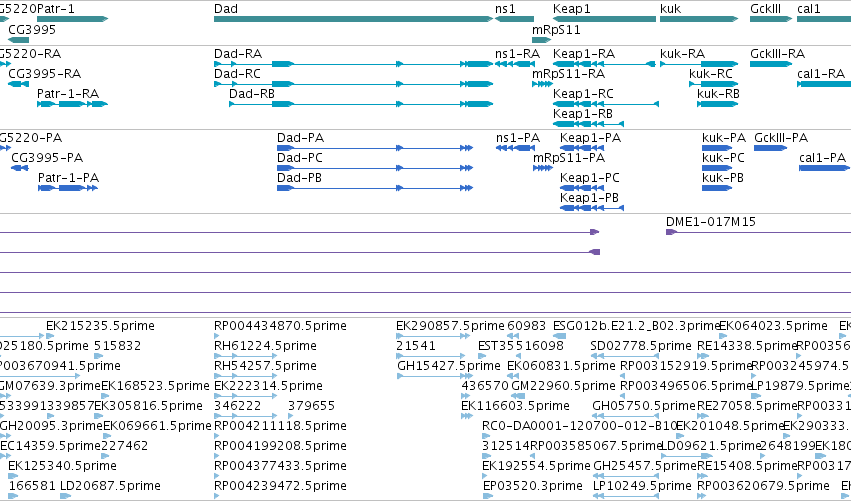Viewport: 851px width, 501px height.
Task: Click EST RP004239472.5prime label
Action: pyautogui.click(x=280, y=486)
